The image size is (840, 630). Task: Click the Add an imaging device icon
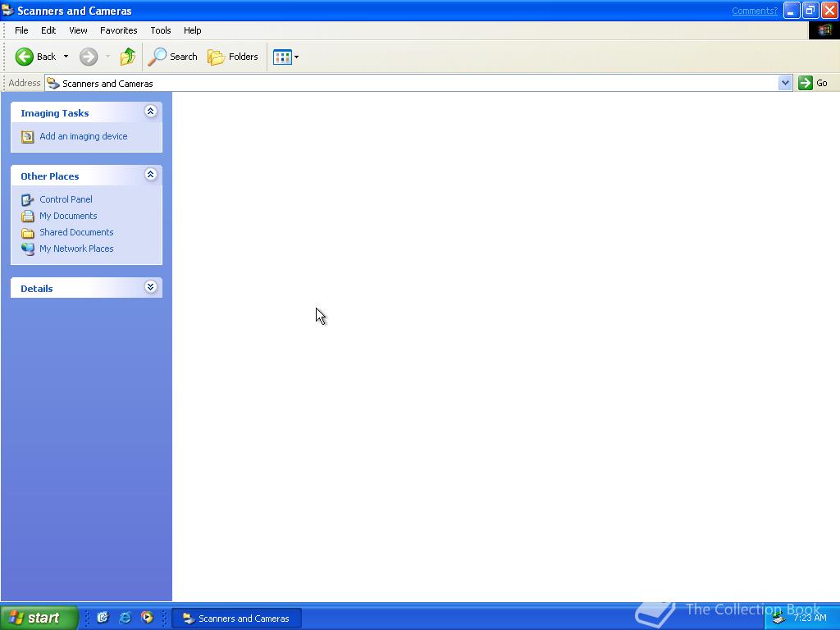coord(27,137)
